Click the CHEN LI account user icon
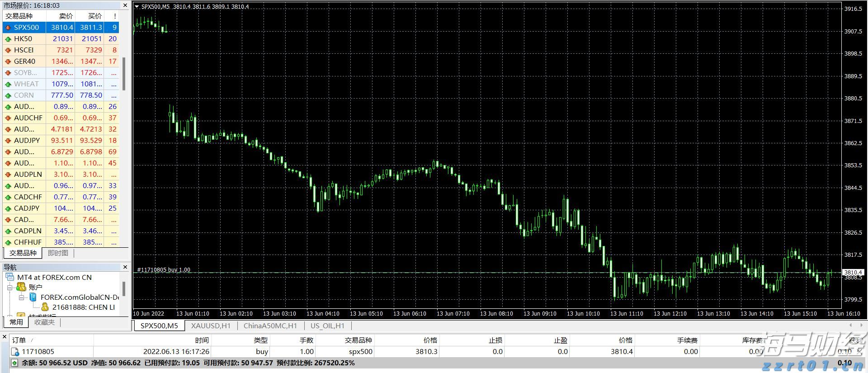Image resolution: width=868 pixels, height=373 pixels. [45, 307]
